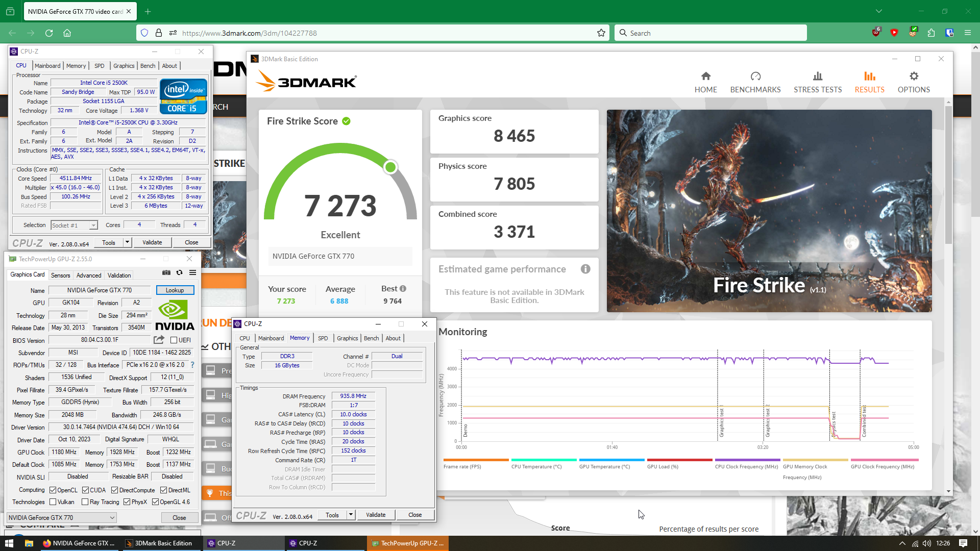980x551 pixels.
Task: Toggle the CUDA checkbox
Action: [85, 490]
